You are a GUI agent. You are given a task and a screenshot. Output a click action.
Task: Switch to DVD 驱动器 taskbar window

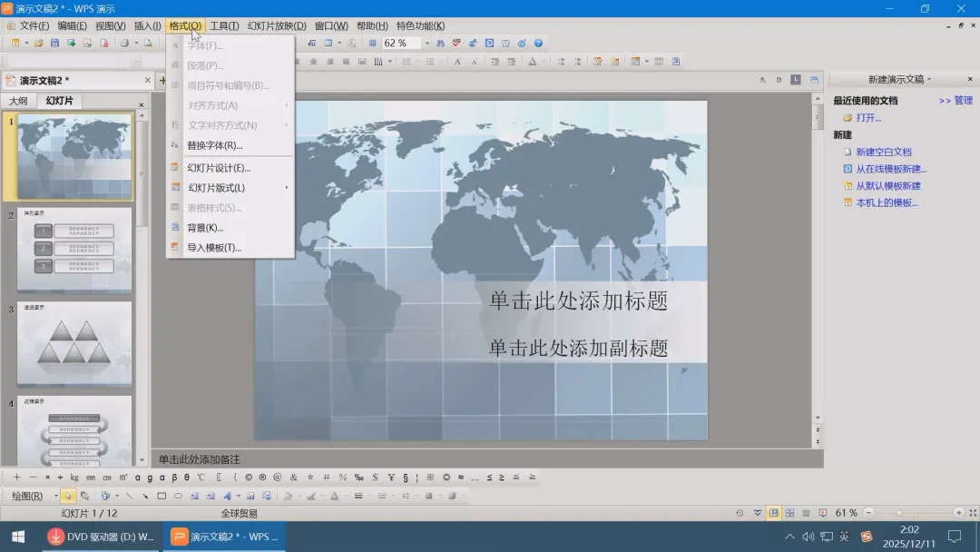102,537
